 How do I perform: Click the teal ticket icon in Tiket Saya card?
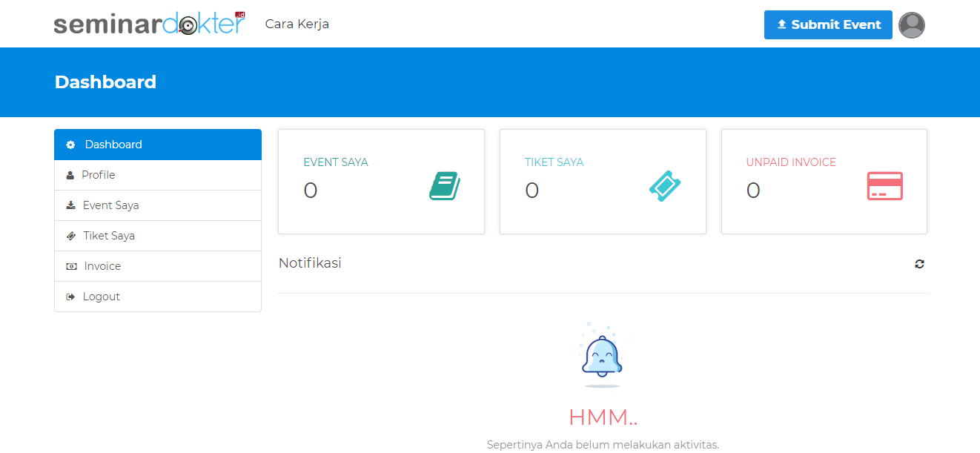point(665,186)
